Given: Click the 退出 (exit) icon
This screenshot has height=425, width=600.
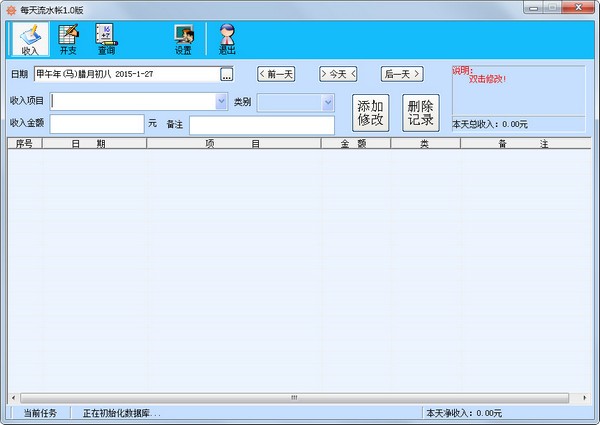Looking at the screenshot, I should [227, 39].
